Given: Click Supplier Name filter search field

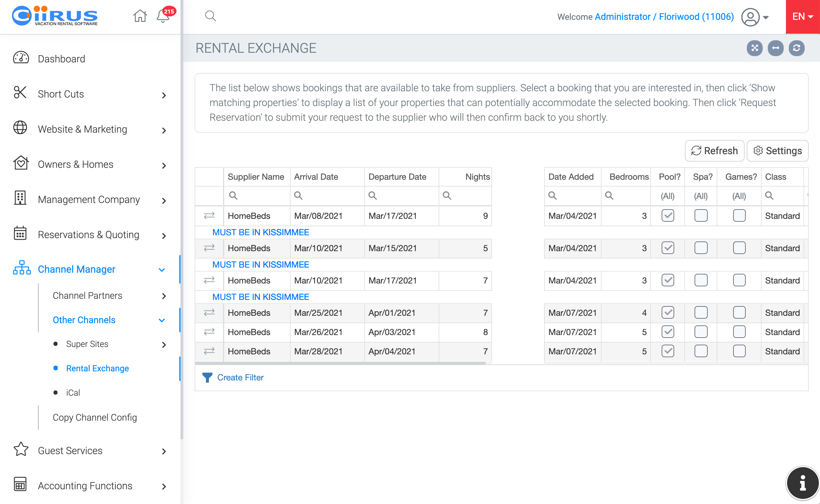Looking at the screenshot, I should click(257, 196).
